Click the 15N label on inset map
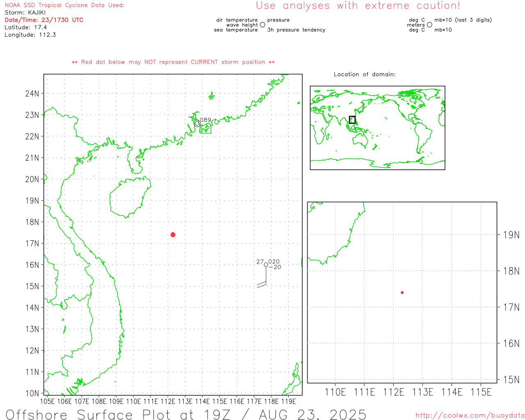The height and width of the screenshot is (420, 525). [511, 379]
